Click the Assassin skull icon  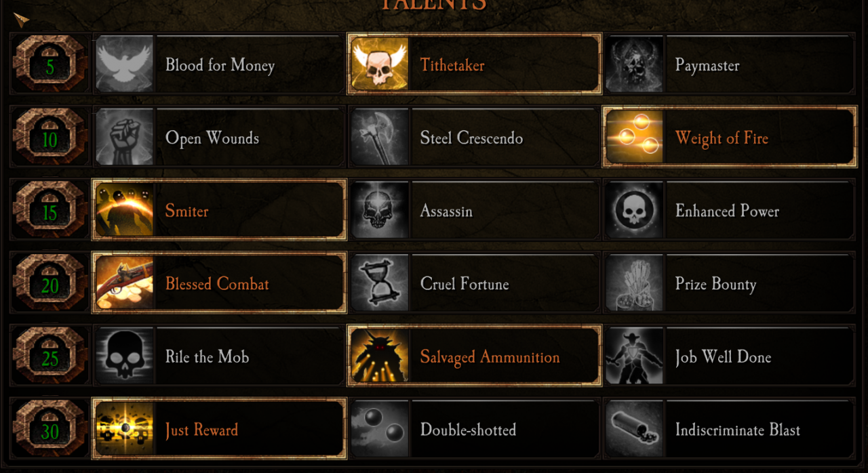click(x=380, y=209)
